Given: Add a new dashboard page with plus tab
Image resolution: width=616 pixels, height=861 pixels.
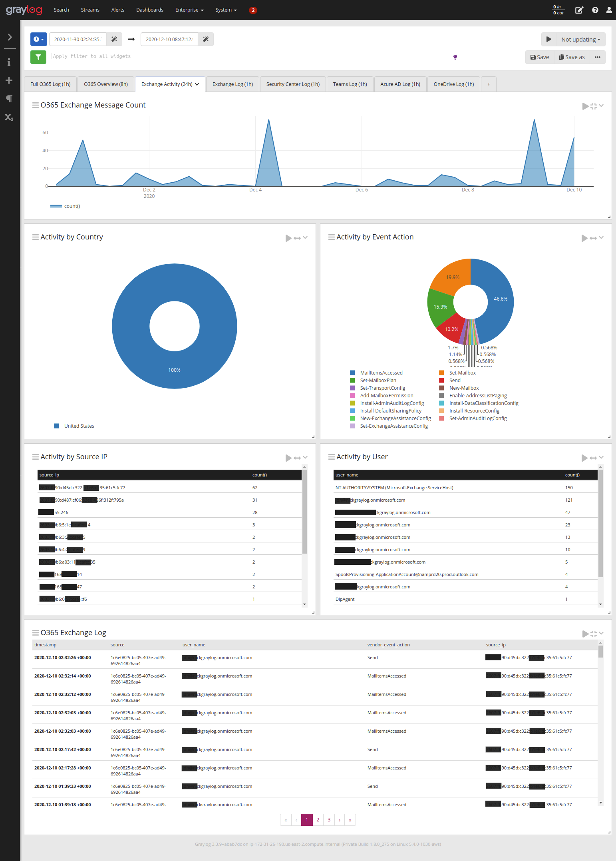Looking at the screenshot, I should click(489, 84).
